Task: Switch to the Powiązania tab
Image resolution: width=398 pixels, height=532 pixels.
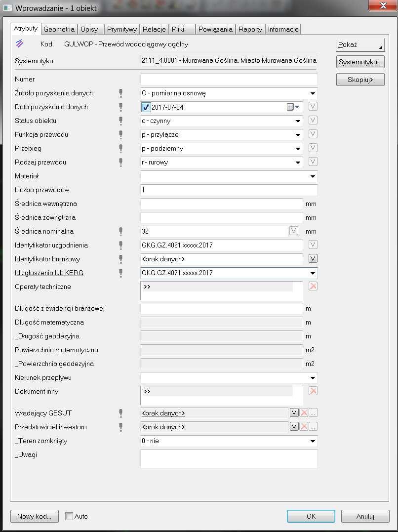Action: tap(215, 29)
